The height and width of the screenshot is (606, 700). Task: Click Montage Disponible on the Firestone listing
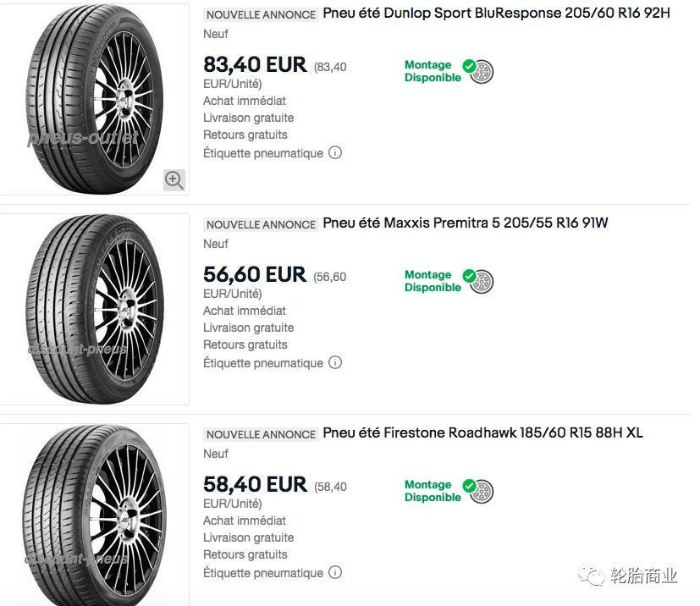pyautogui.click(x=432, y=491)
